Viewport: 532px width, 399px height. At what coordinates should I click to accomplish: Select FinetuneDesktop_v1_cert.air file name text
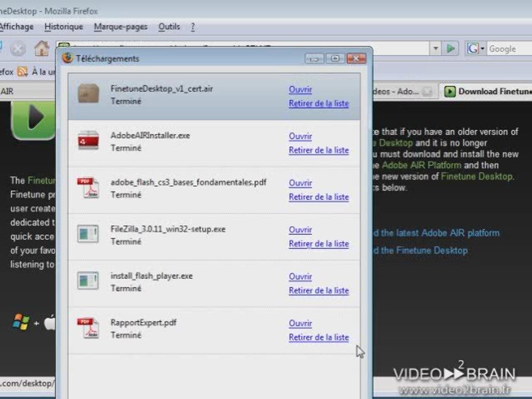click(161, 89)
